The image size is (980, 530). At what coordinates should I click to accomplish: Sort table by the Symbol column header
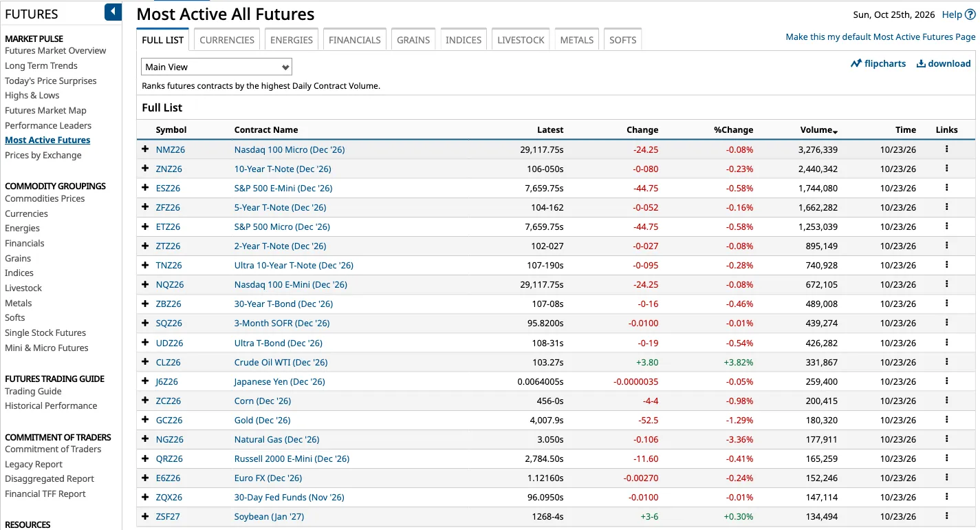[x=171, y=129]
